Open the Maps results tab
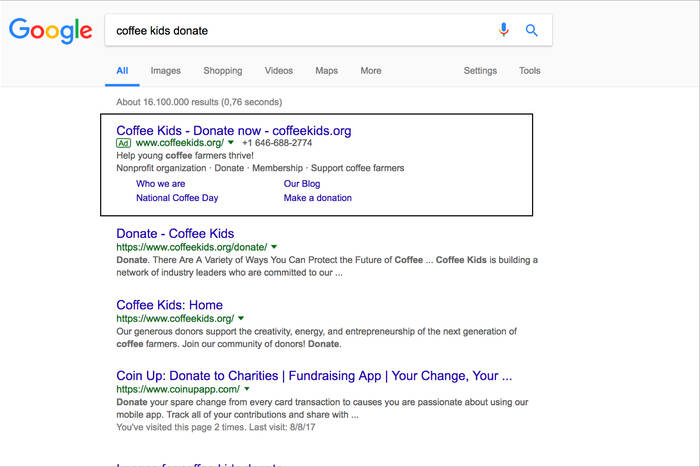 pyautogui.click(x=326, y=71)
